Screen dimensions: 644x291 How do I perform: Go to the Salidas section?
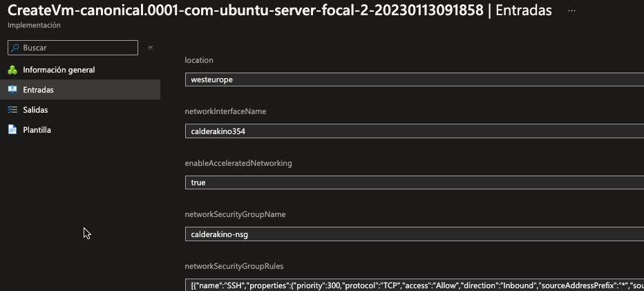(x=35, y=110)
